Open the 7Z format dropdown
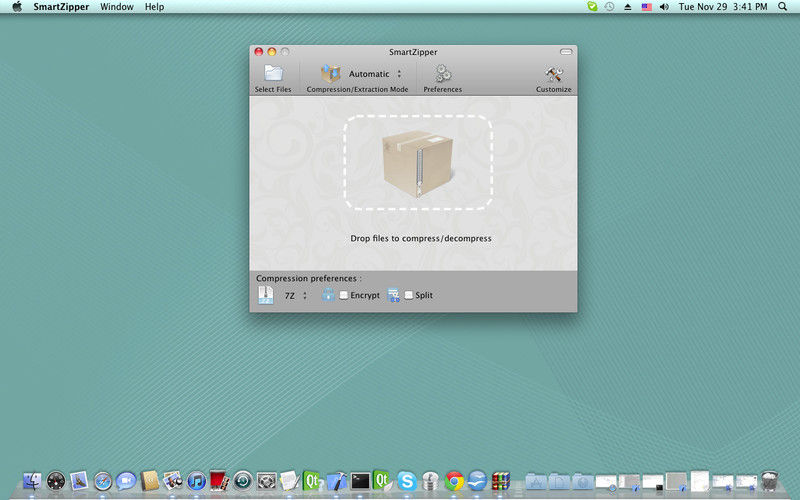Viewport: 800px width, 500px height. [x=296, y=295]
